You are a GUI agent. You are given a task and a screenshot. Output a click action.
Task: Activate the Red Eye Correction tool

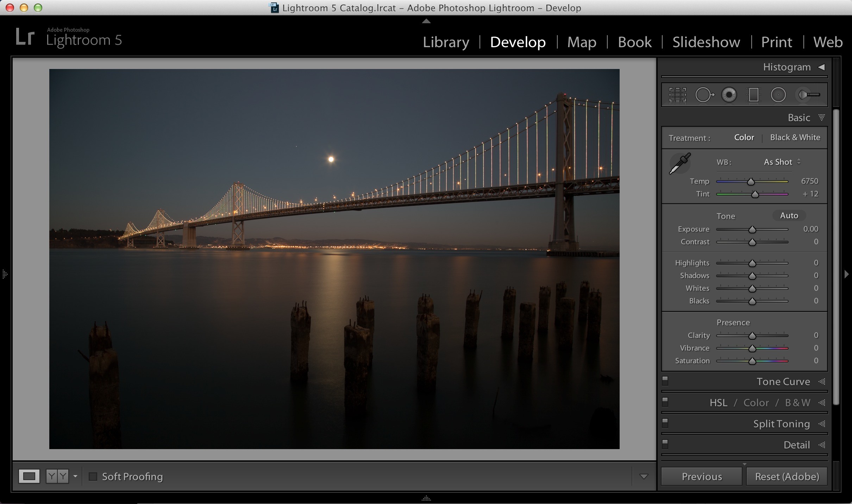tap(729, 95)
